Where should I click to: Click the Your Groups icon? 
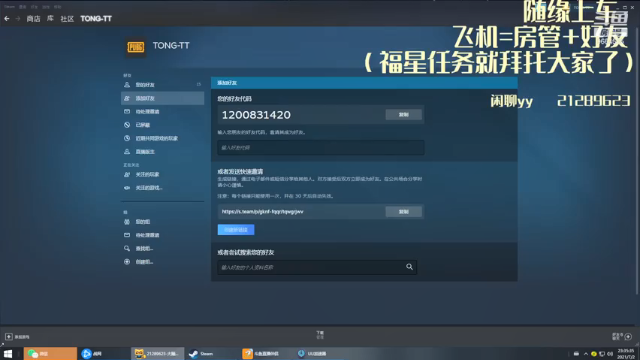point(127,222)
